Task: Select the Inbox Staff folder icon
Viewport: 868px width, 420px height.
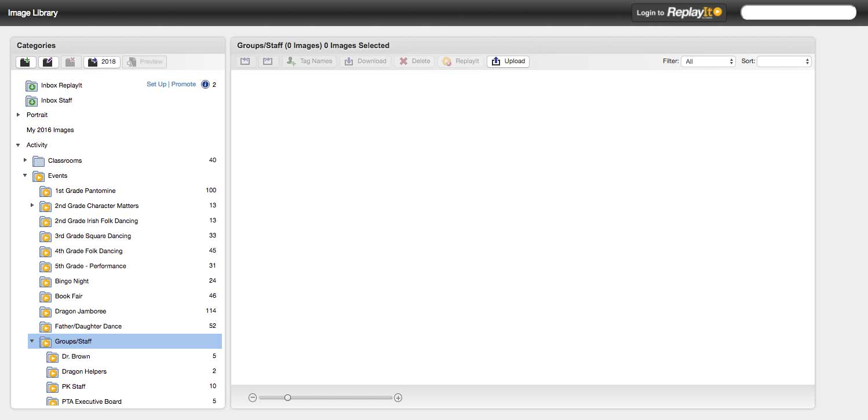Action: tap(32, 101)
